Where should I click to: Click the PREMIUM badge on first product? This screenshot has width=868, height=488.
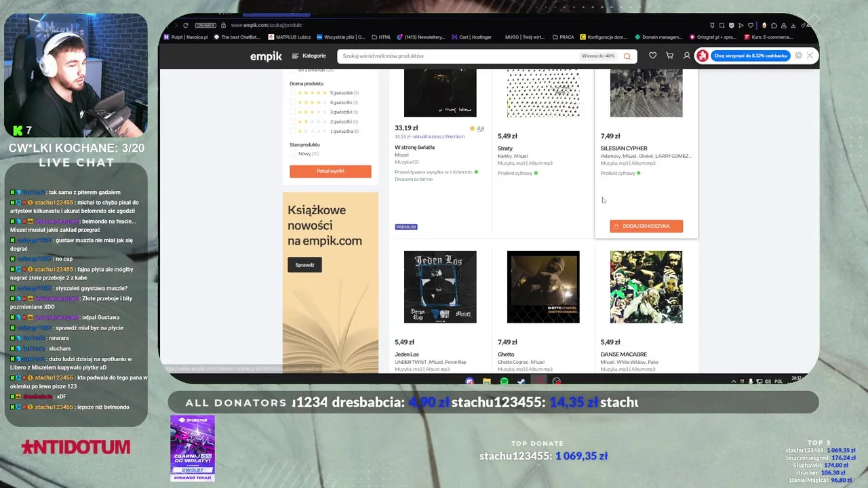pos(406,226)
